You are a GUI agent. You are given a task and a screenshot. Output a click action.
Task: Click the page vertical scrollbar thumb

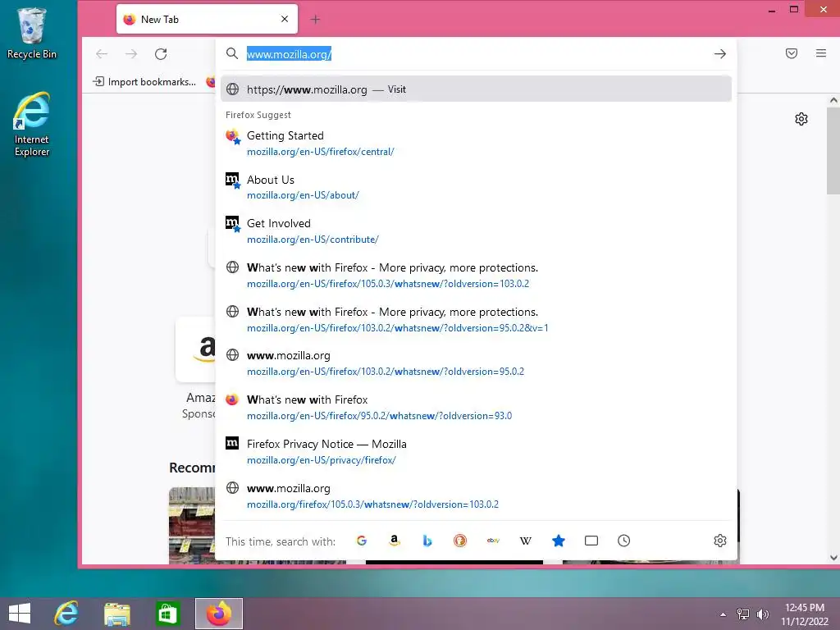click(x=833, y=151)
